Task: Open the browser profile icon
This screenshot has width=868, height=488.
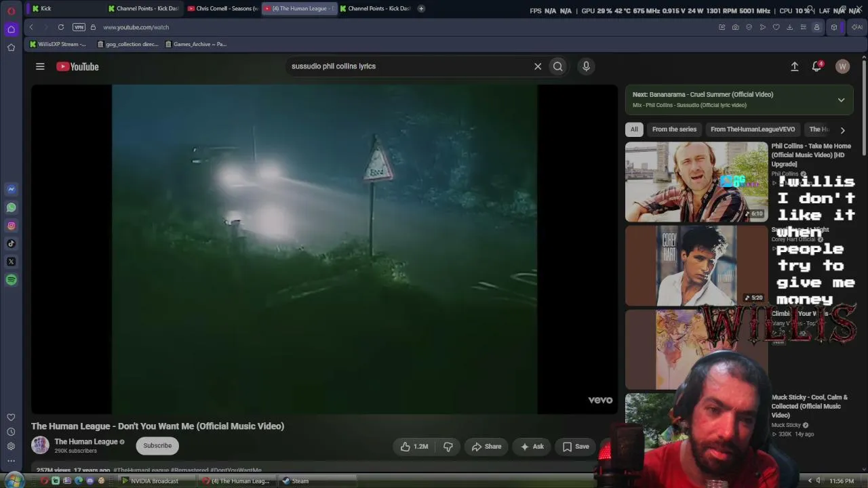Action: click(x=816, y=27)
